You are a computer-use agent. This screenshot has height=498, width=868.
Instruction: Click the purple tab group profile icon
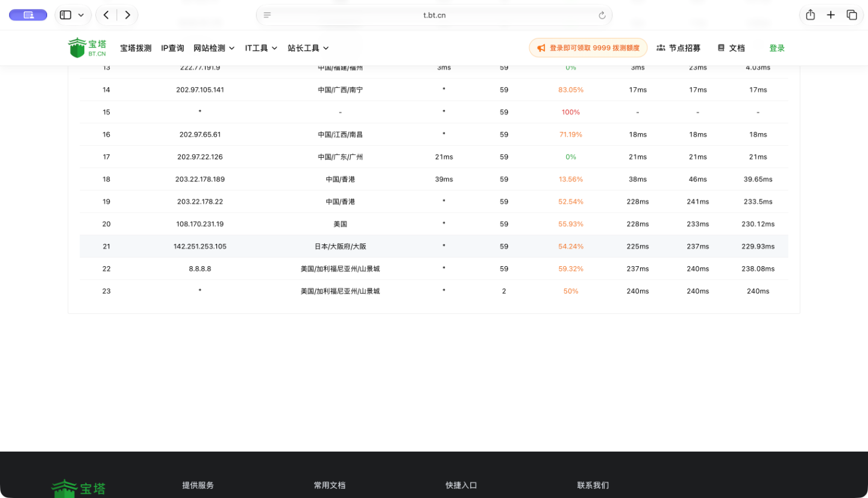[x=28, y=15]
